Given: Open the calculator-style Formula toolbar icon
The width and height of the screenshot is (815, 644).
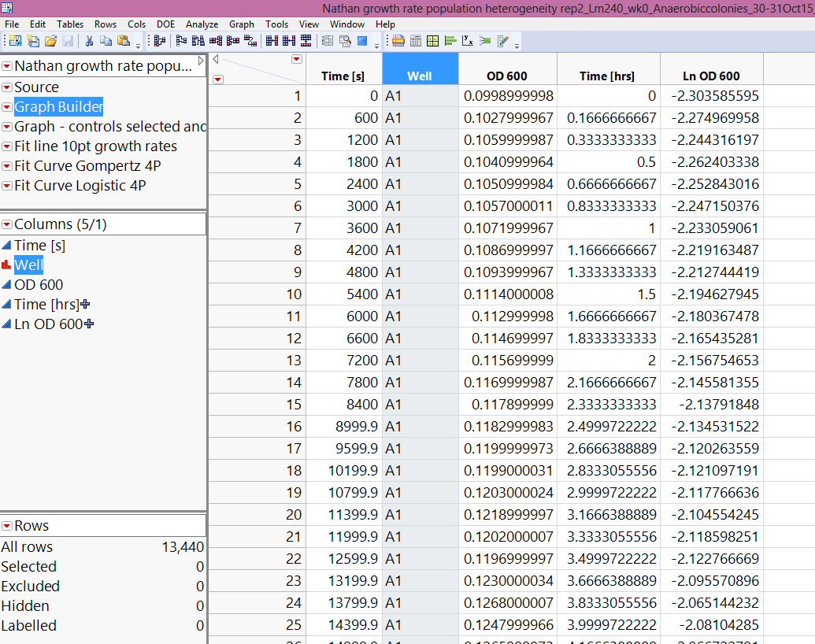Looking at the screenshot, I should click(x=414, y=41).
